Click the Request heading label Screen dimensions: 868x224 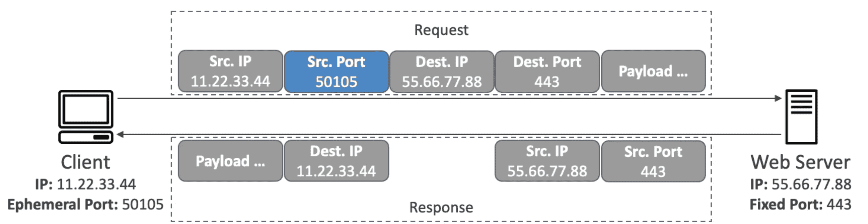point(441,30)
